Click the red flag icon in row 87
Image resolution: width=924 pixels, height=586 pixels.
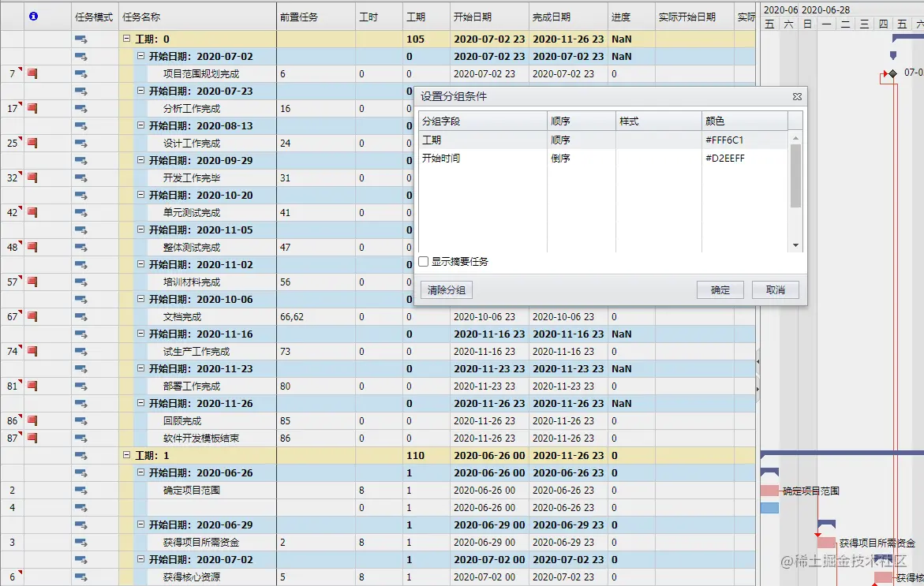32,439
